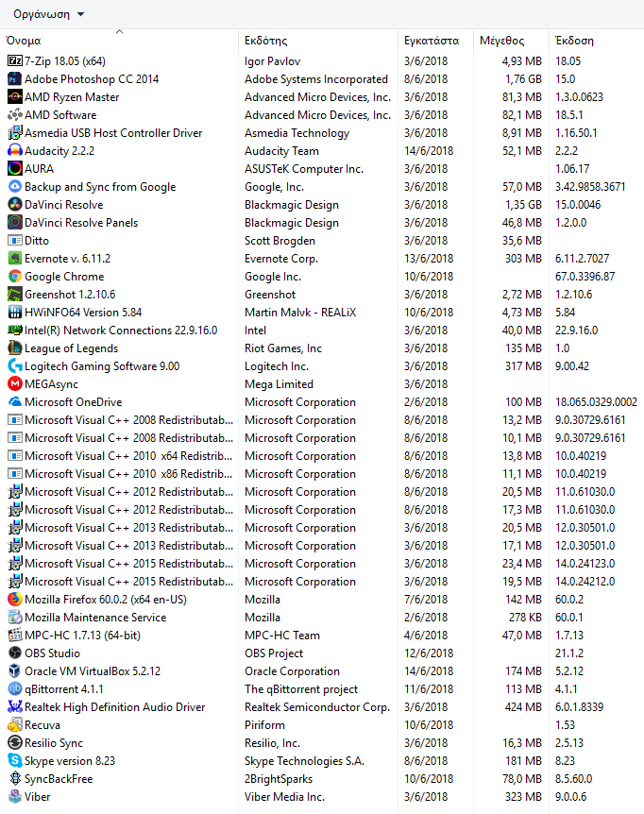Click the Google Chrome icon
Viewport: 644px width, 814px height.
pos(15,277)
